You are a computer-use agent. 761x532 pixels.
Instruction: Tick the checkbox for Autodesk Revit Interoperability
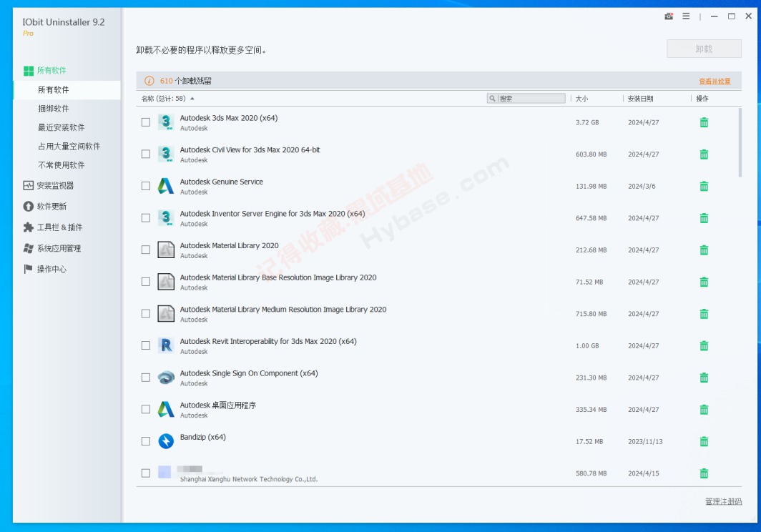coord(146,345)
